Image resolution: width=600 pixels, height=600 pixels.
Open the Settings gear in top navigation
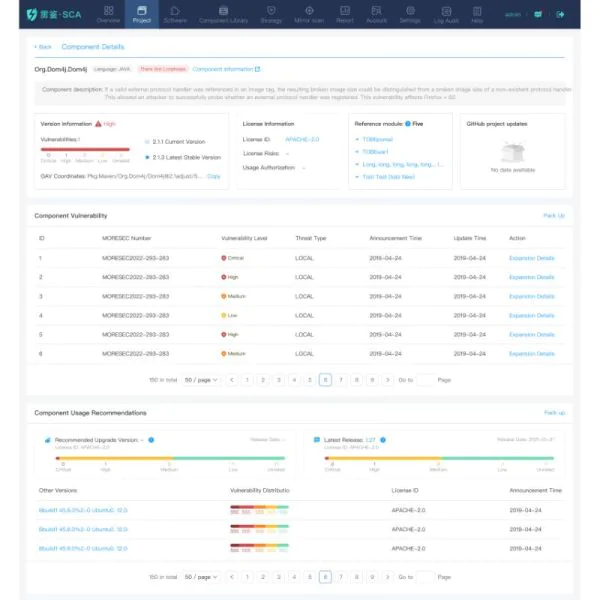pos(409,15)
